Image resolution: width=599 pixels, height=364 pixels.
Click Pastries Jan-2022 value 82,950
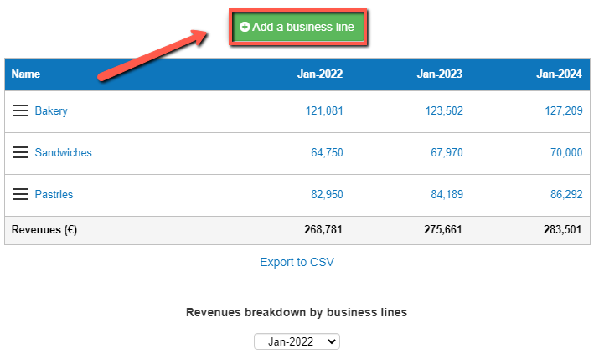[327, 194]
